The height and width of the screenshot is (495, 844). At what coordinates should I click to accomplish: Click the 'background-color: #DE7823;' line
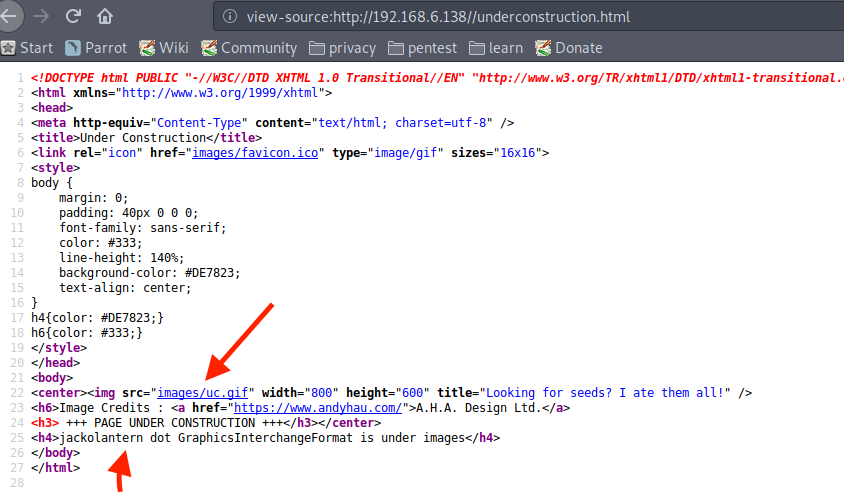point(150,273)
